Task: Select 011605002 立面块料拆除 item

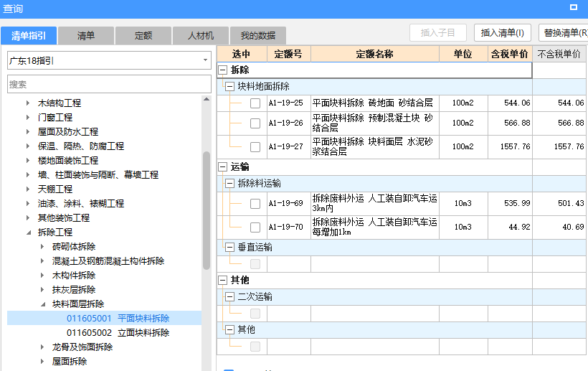Action: [x=118, y=332]
